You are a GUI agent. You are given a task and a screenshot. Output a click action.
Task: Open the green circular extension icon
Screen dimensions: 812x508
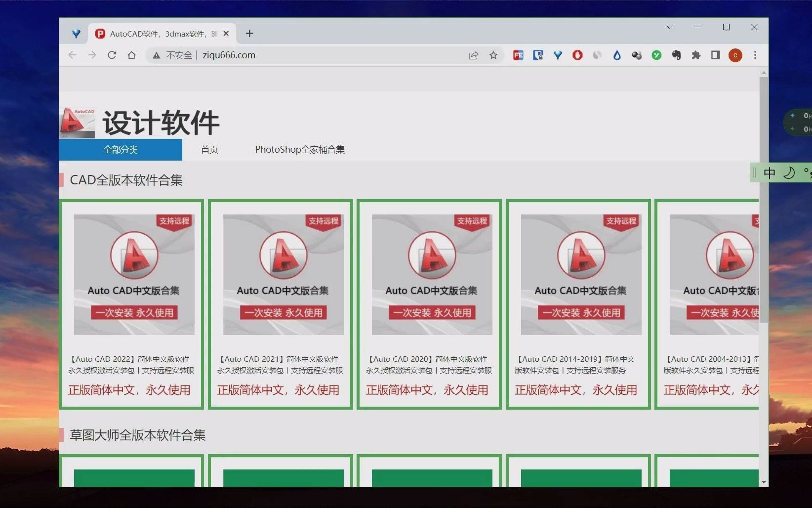(x=656, y=55)
